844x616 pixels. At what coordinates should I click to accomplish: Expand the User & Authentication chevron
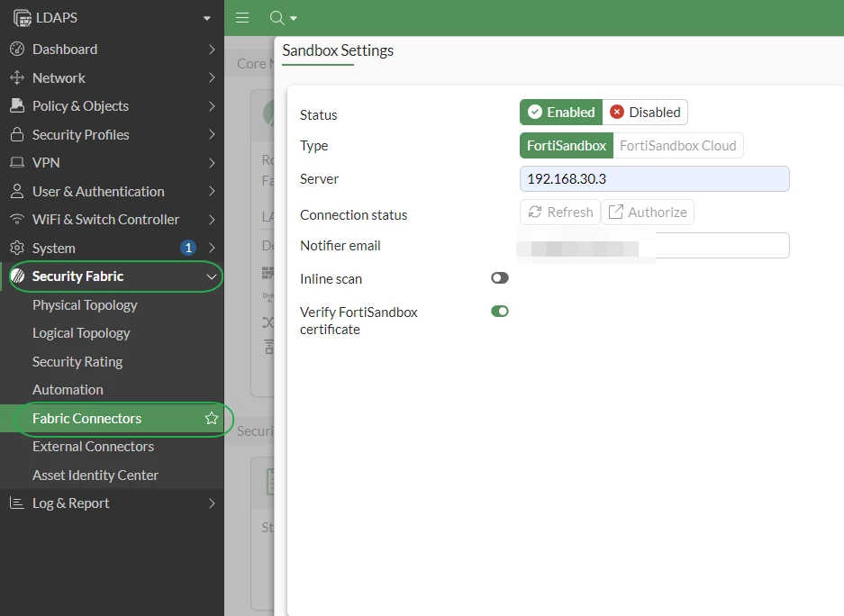click(x=212, y=191)
